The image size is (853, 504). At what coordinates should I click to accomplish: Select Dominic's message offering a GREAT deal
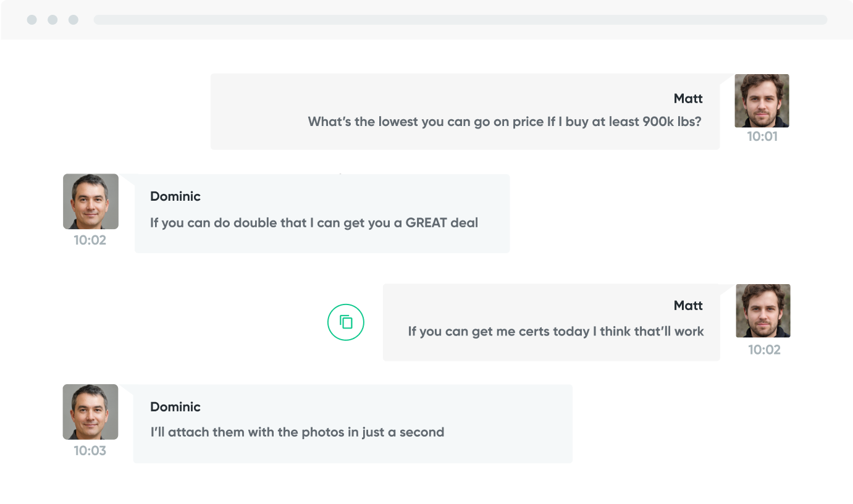coord(314,223)
